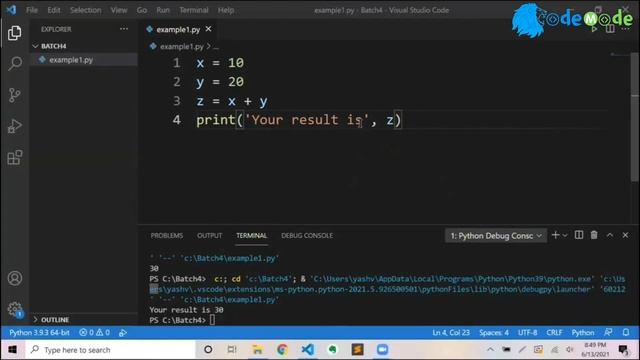The width and height of the screenshot is (640, 360).
Task: Select the example1.py editor tab
Action: 178,29
